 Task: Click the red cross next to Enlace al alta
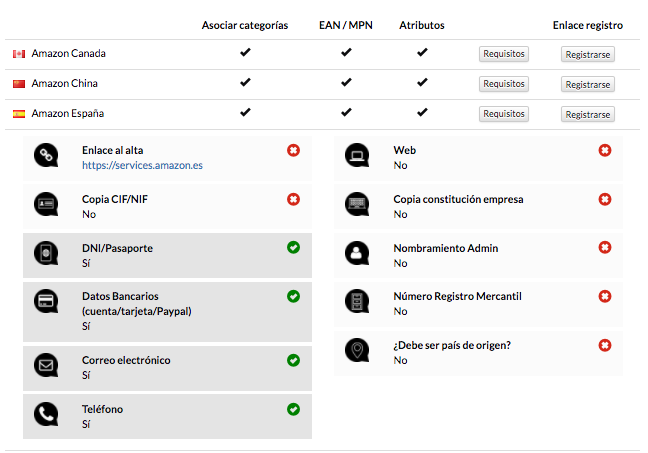[x=293, y=150]
